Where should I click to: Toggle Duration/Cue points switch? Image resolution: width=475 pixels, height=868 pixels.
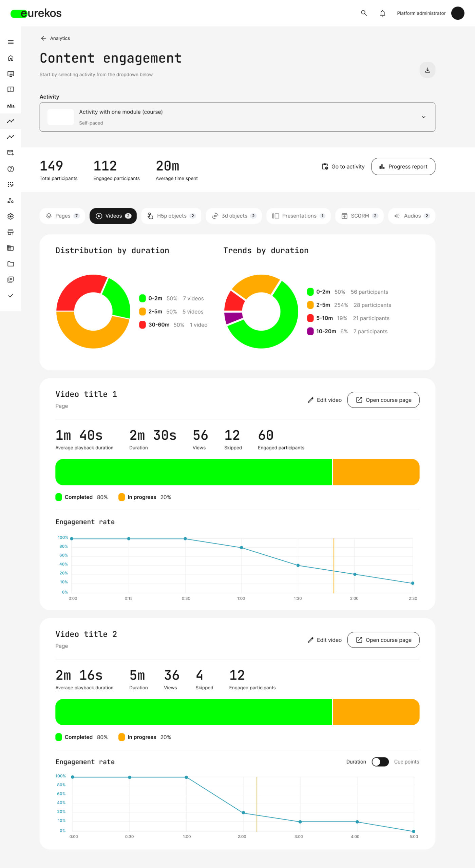(x=380, y=762)
